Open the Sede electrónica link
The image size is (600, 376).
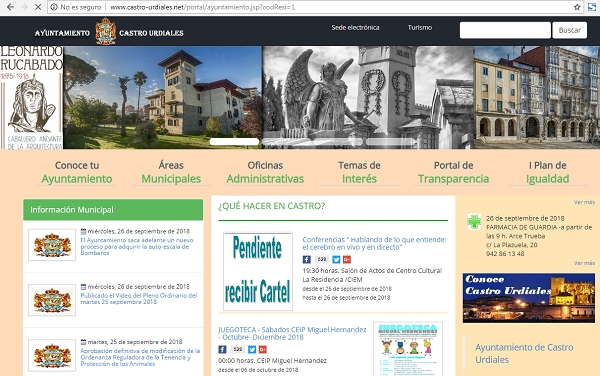[x=355, y=28]
